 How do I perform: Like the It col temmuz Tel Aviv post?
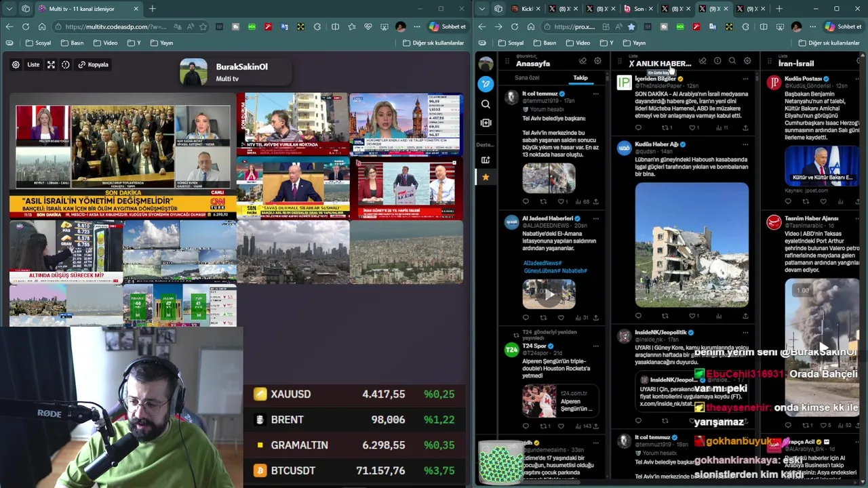[x=561, y=201]
